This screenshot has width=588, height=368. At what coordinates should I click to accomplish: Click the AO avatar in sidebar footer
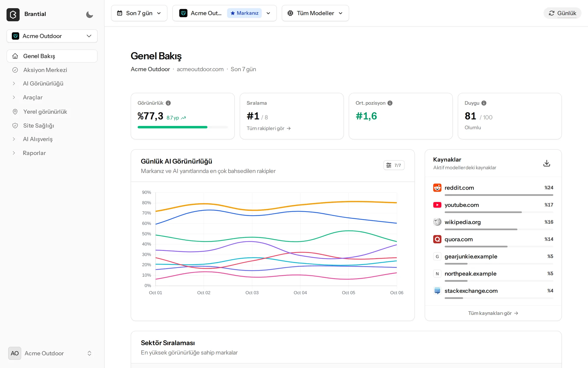pyautogui.click(x=15, y=353)
